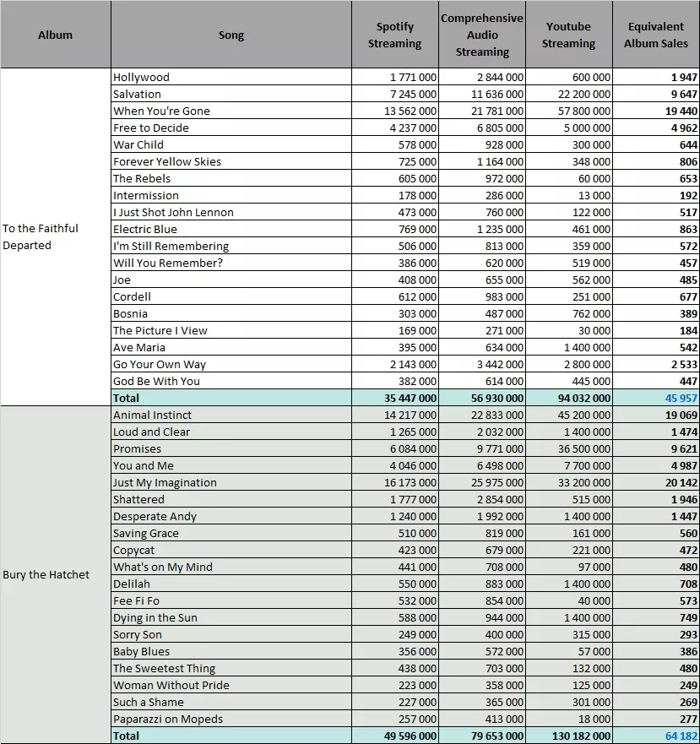The image size is (700, 744).
Task: Select the "What's on My Mind" cell
Action: pos(231,567)
